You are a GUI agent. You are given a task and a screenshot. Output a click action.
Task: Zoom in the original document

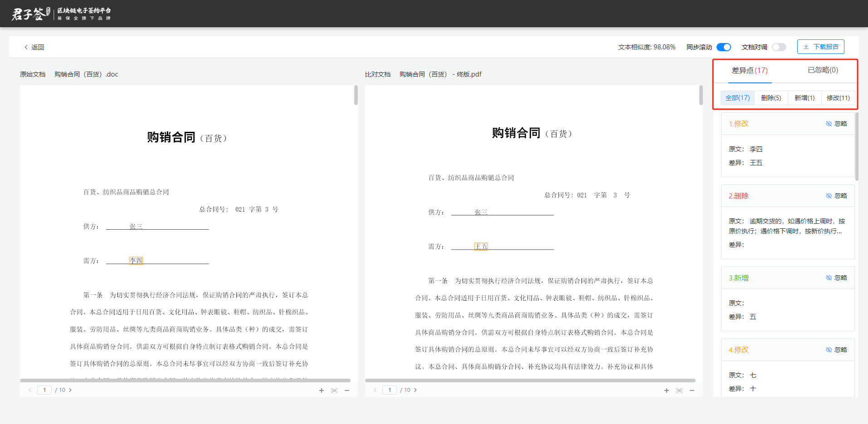322,390
